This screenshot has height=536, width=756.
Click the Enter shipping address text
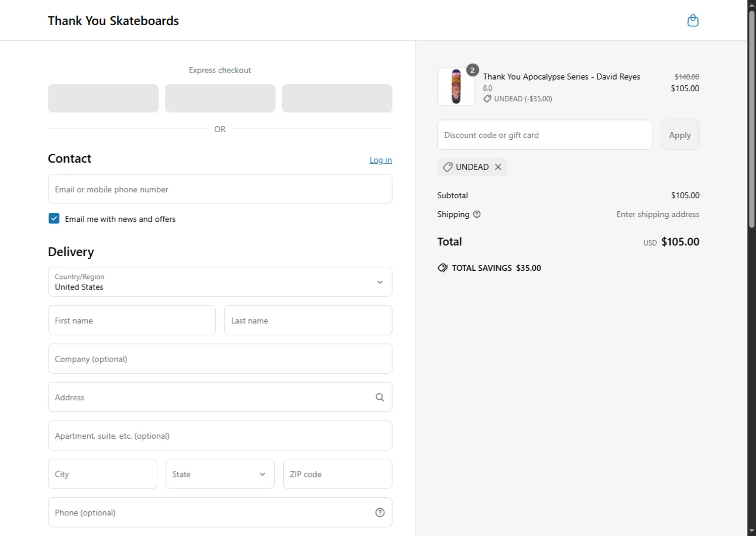tap(658, 214)
